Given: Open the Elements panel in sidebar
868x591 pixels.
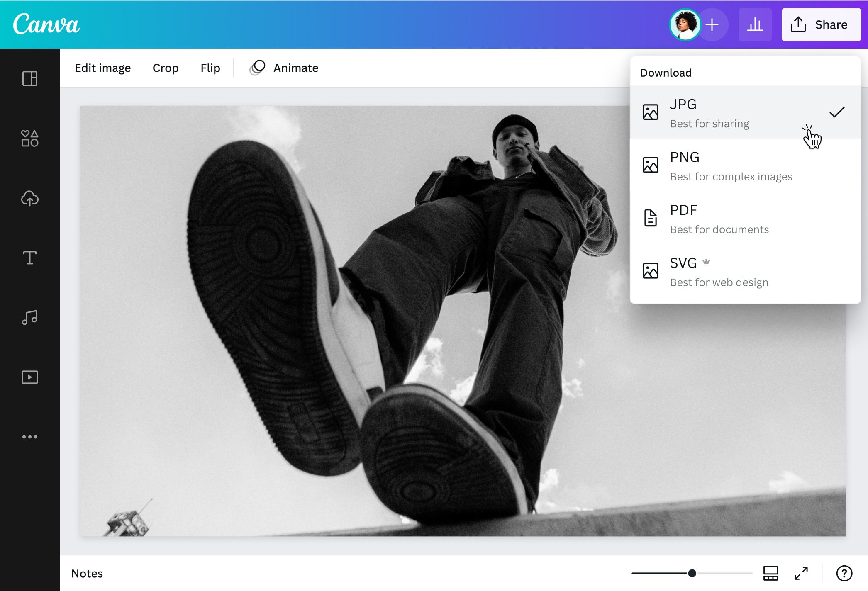Looking at the screenshot, I should [29, 139].
